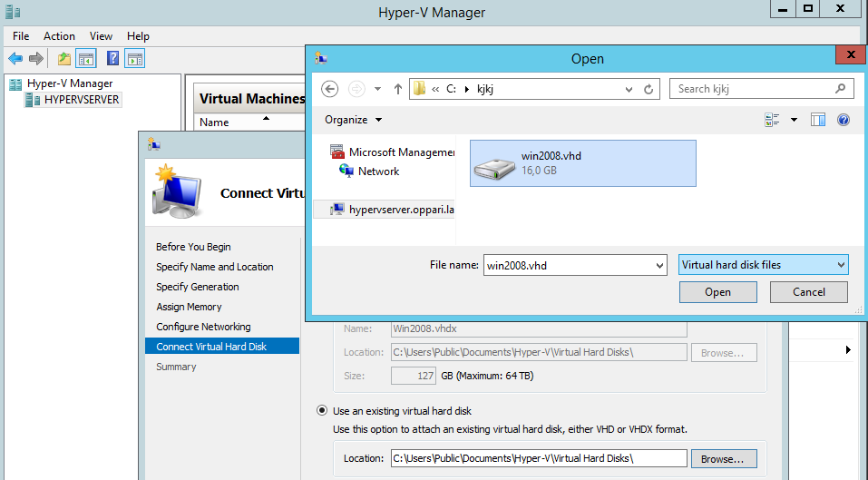
Task: Open the Help menu
Action: [x=138, y=36]
